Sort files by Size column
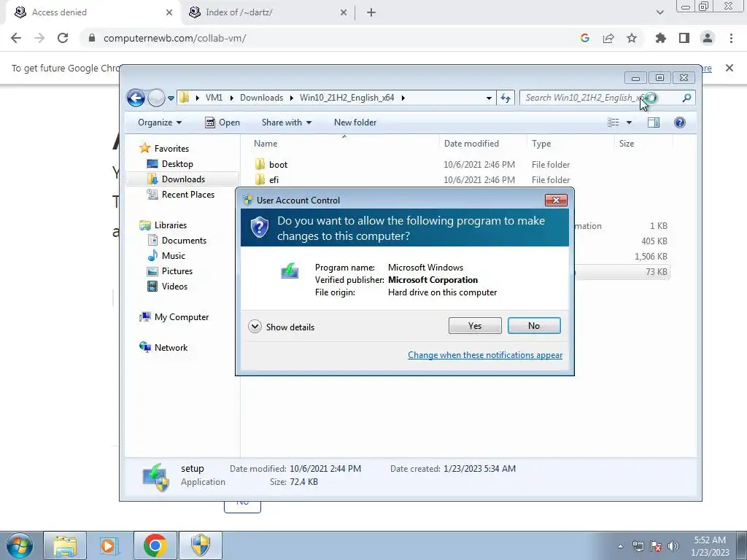Screen dimensions: 747x560 coord(643,144)
